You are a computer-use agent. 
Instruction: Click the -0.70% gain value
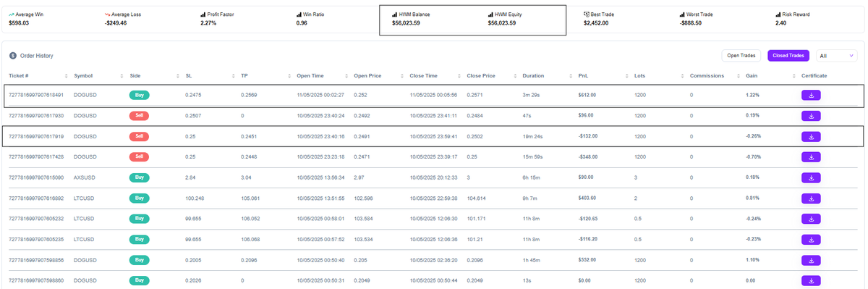(x=753, y=156)
